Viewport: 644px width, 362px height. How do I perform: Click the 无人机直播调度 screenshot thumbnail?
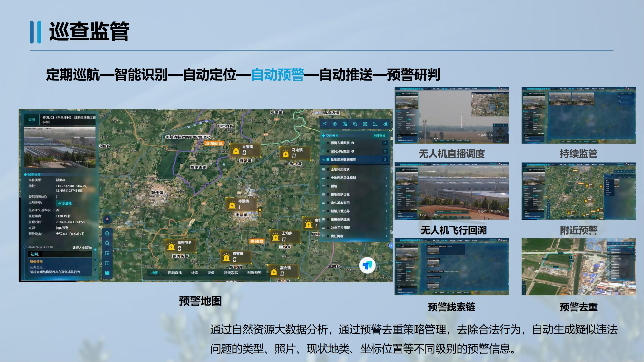(x=452, y=115)
